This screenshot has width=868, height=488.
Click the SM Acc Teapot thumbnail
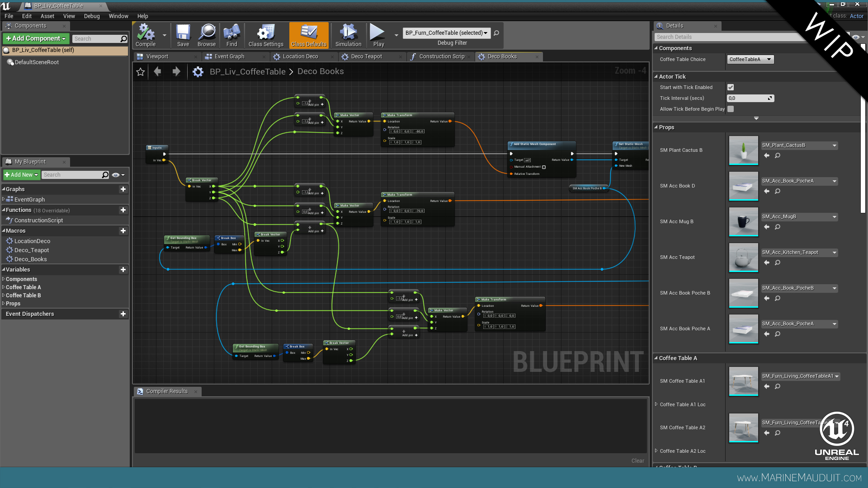[743, 258]
